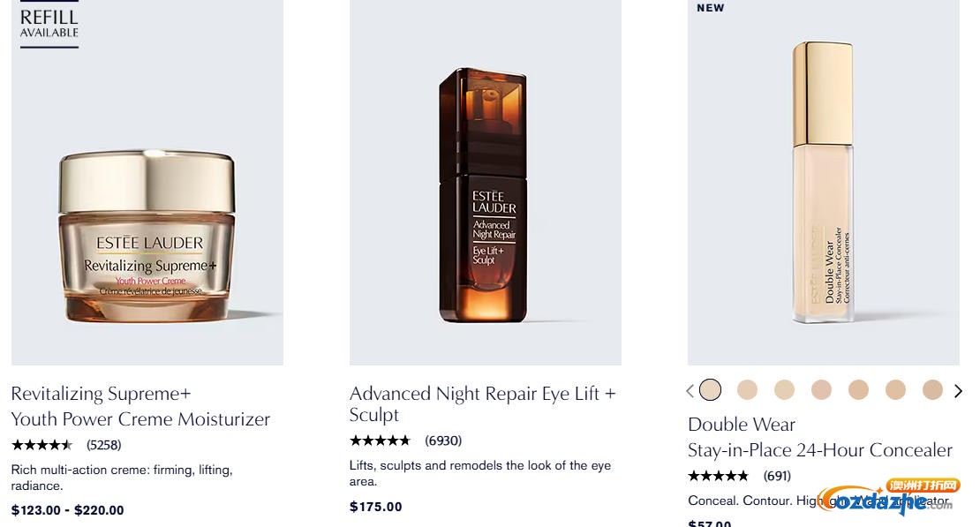Select the first, outlined concealer shade swatch
The width and height of the screenshot is (980, 527).
pos(710,389)
